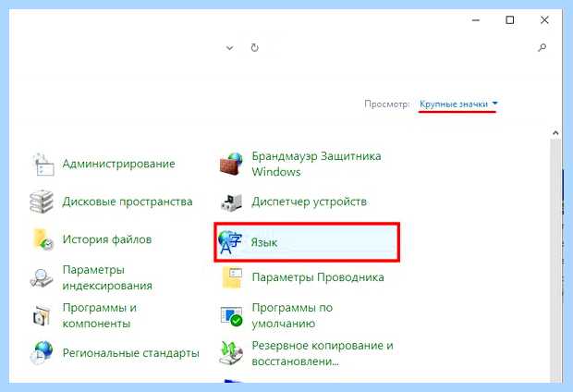
Task: Open the Администрирование link
Action: [x=119, y=164]
